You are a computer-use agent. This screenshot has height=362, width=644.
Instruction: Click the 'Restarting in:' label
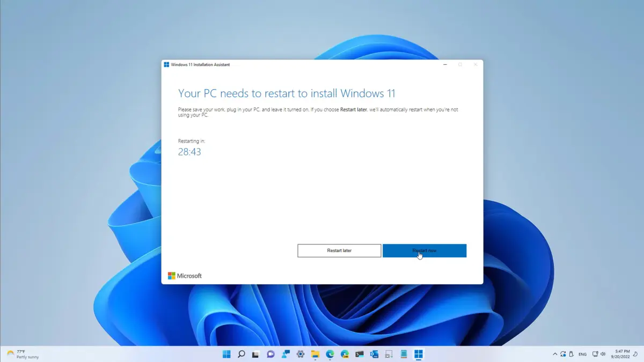pyautogui.click(x=192, y=141)
